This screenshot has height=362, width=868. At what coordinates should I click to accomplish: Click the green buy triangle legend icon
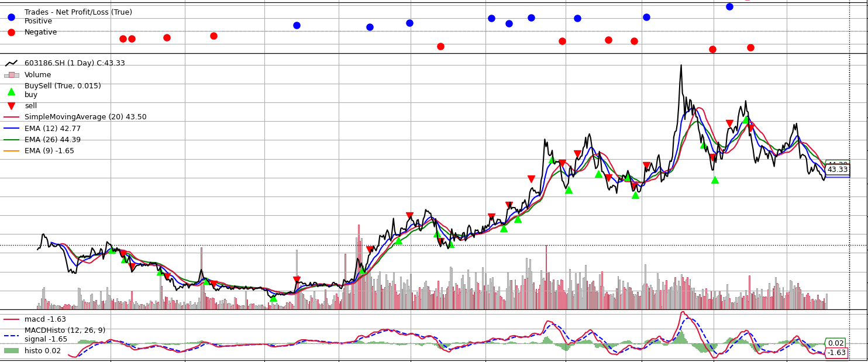(11, 91)
